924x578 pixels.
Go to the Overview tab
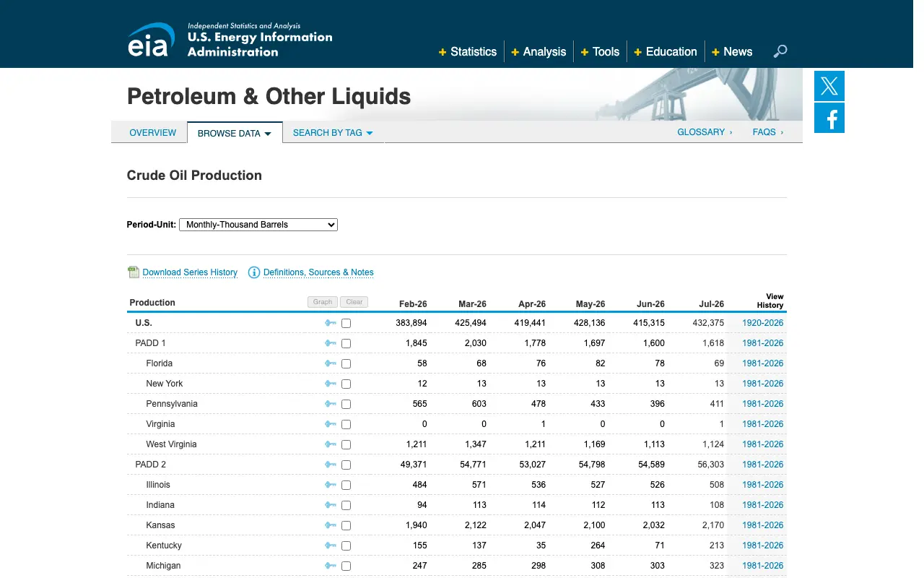pyautogui.click(x=152, y=132)
